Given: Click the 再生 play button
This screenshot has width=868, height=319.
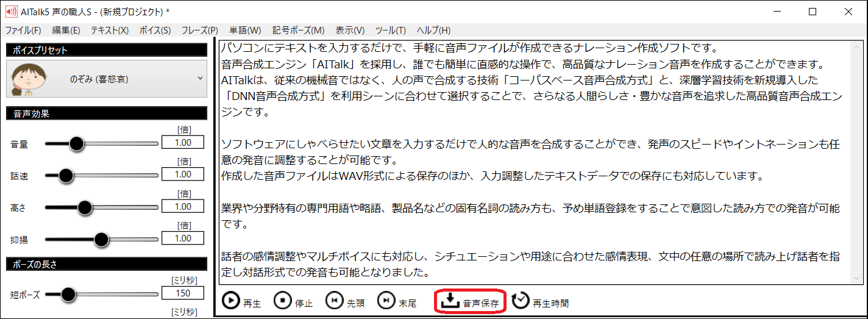Looking at the screenshot, I should click(241, 301).
